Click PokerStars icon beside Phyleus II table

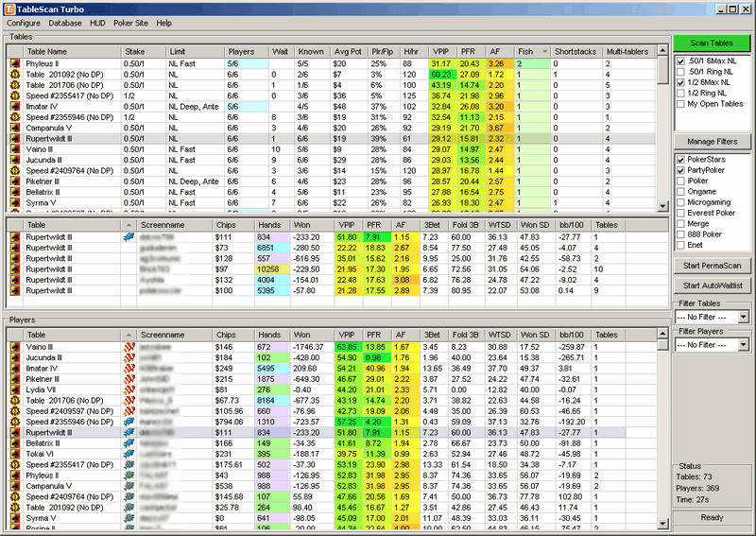(15, 63)
